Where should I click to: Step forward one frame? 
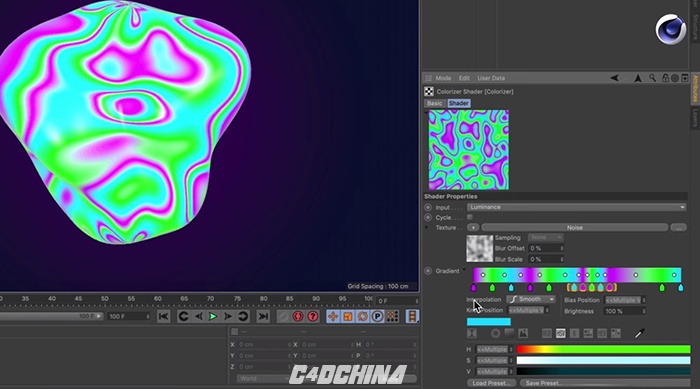(228, 317)
